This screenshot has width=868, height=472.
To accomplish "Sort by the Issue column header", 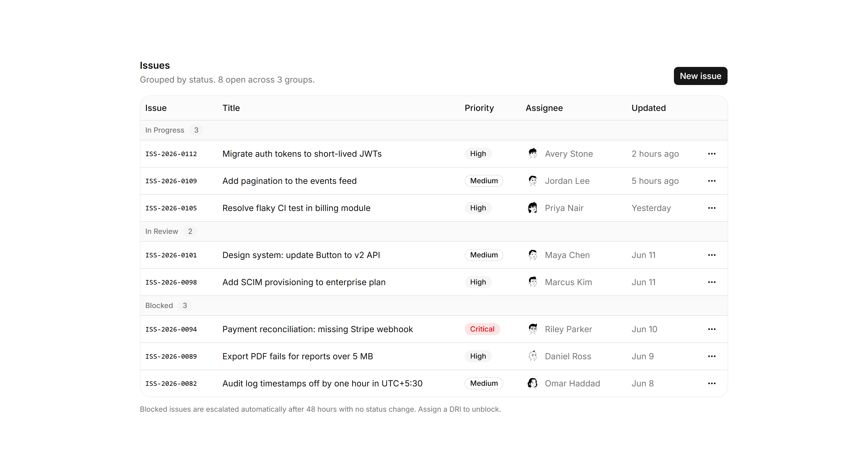I will [156, 108].
